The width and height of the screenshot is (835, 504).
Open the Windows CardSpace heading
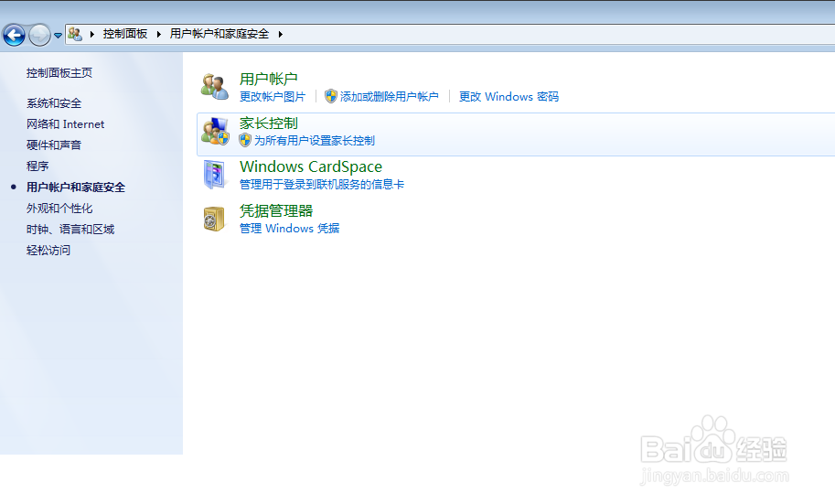(311, 166)
